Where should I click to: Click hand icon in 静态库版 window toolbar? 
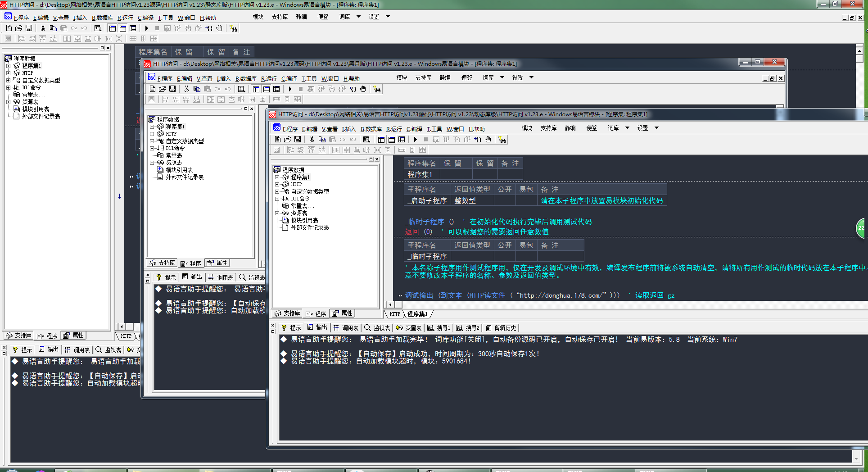(x=219, y=28)
